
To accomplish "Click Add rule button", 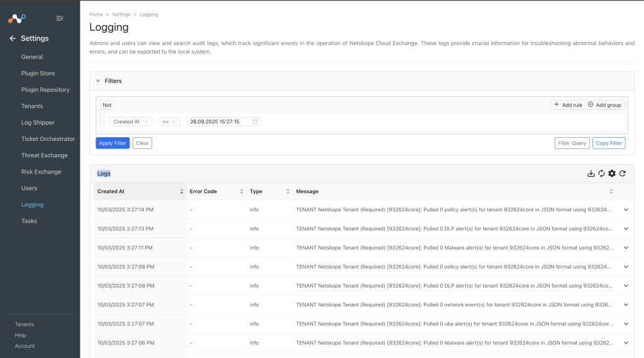I will 568,105.
